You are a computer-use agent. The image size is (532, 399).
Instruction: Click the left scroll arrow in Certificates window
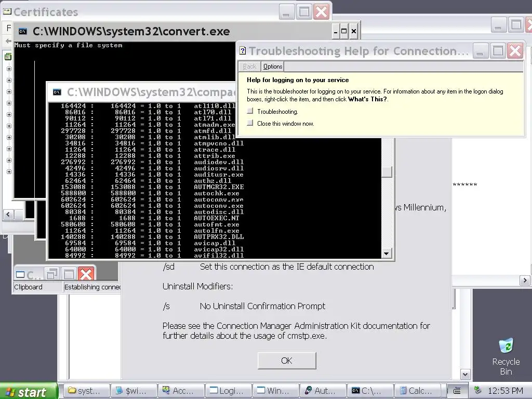click(x=8, y=215)
